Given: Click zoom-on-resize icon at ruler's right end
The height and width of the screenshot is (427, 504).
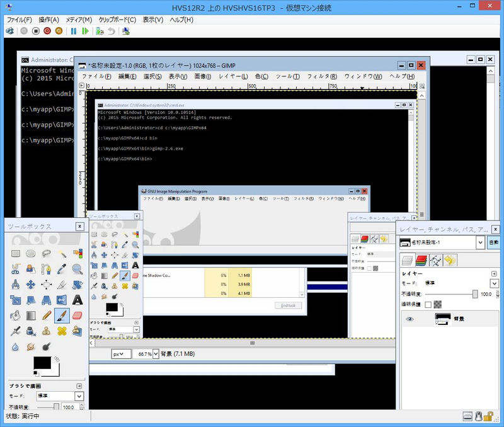Looking at the screenshot, I should click(x=422, y=86).
